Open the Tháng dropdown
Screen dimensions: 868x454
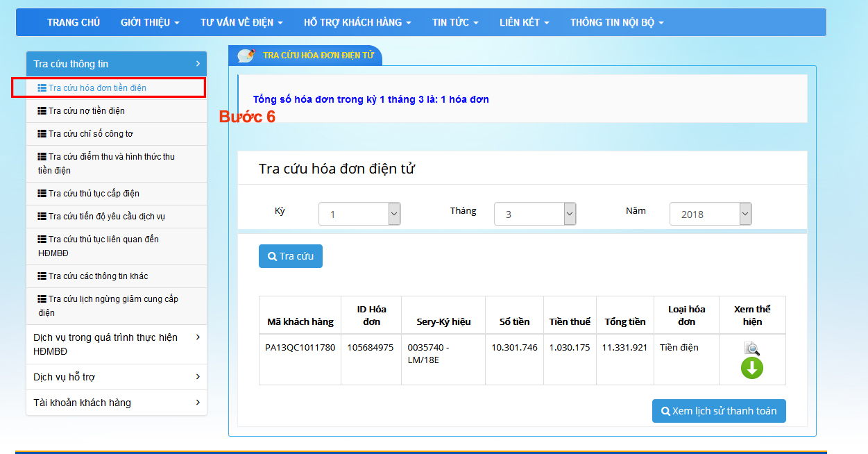(535, 214)
